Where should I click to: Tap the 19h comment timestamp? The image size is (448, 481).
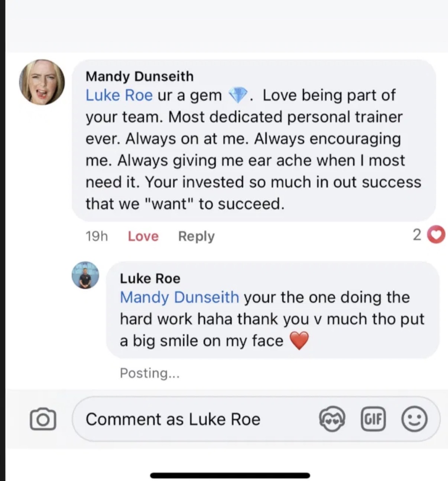(97, 236)
